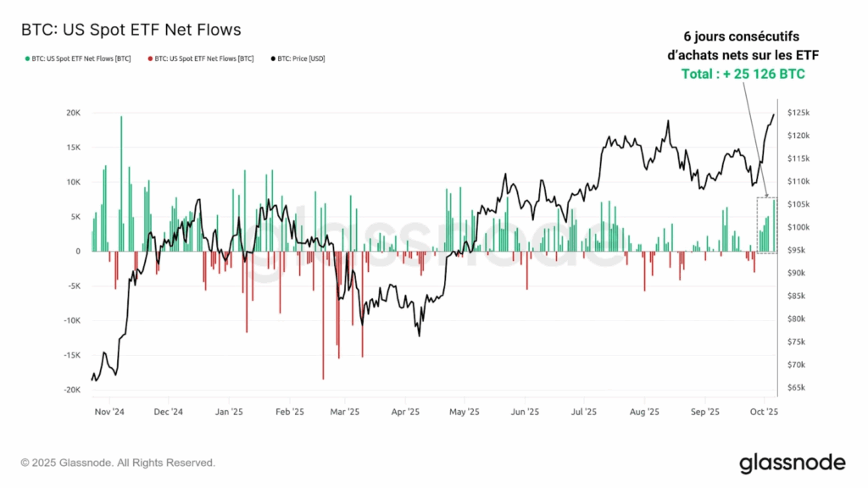The width and height of the screenshot is (868, 488).
Task: Toggle the BTC: Price [USD] legend label
Action: point(302,58)
